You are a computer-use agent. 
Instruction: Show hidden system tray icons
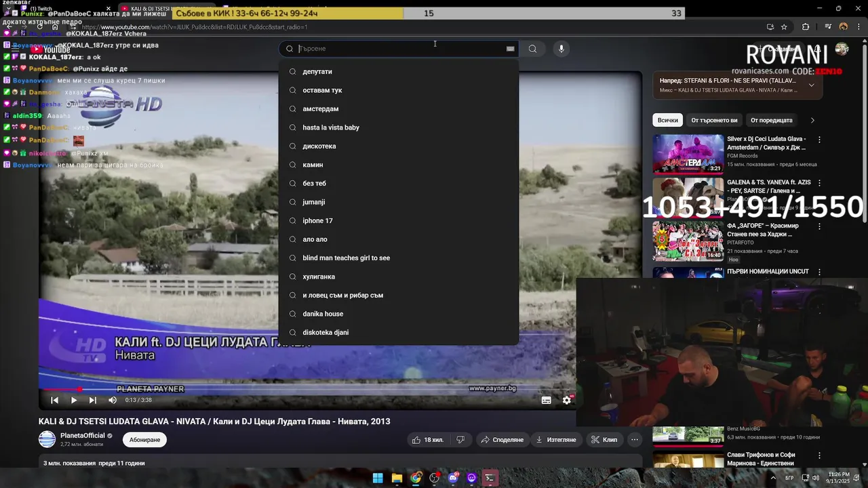[772, 478]
